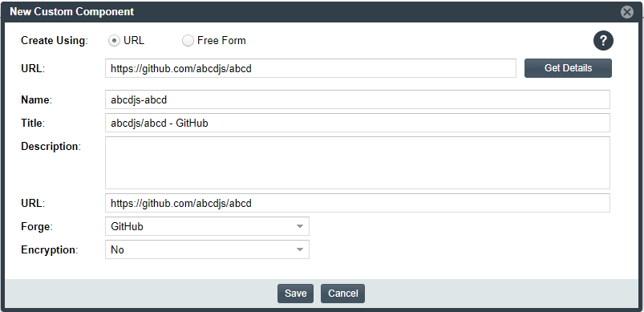This screenshot has width=644, height=312.
Task: Click the Create Using label
Action: pyautogui.click(x=55, y=41)
